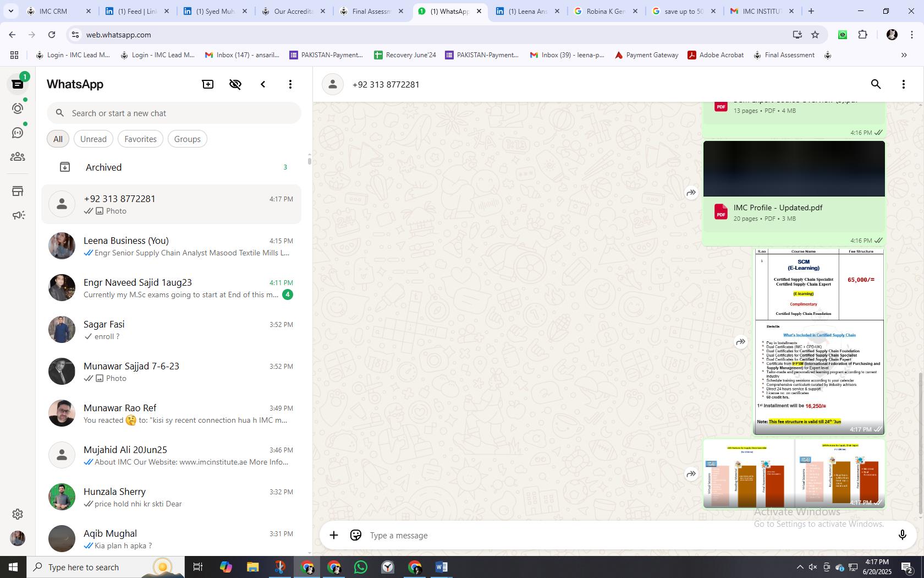Open the WhatsApp Settings gear icon

(18, 514)
